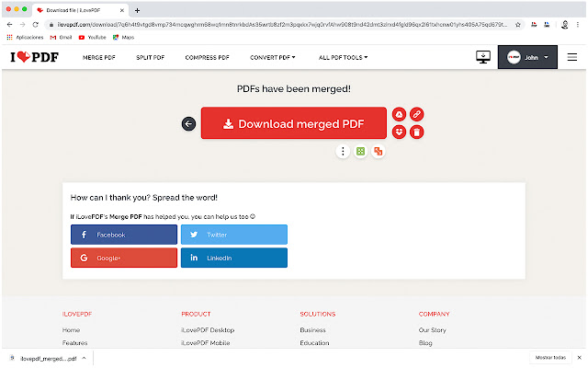Click the first browser extension icon

coord(534,25)
